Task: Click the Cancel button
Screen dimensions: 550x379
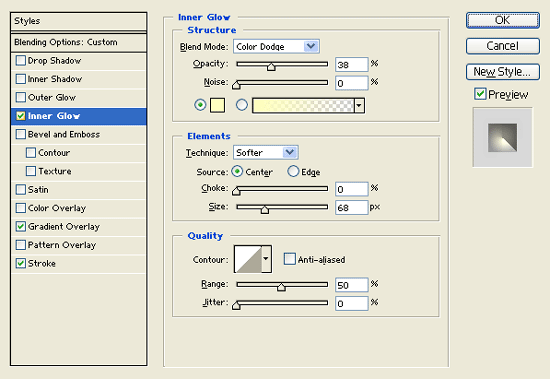Action: coord(503,46)
